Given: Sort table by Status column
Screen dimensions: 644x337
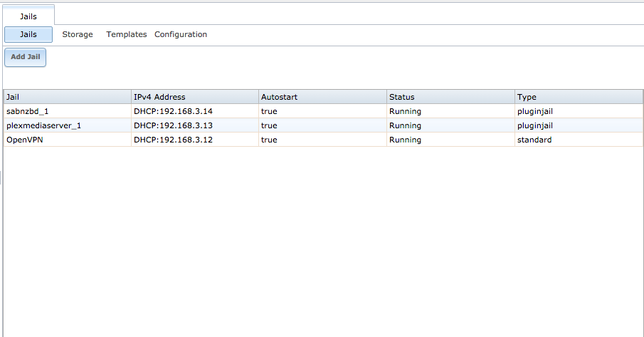Looking at the screenshot, I should [x=450, y=97].
